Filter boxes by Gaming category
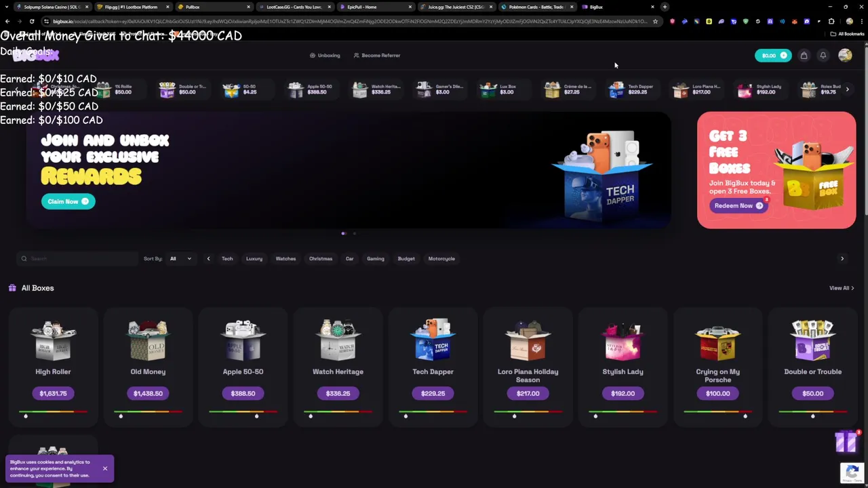 point(376,259)
